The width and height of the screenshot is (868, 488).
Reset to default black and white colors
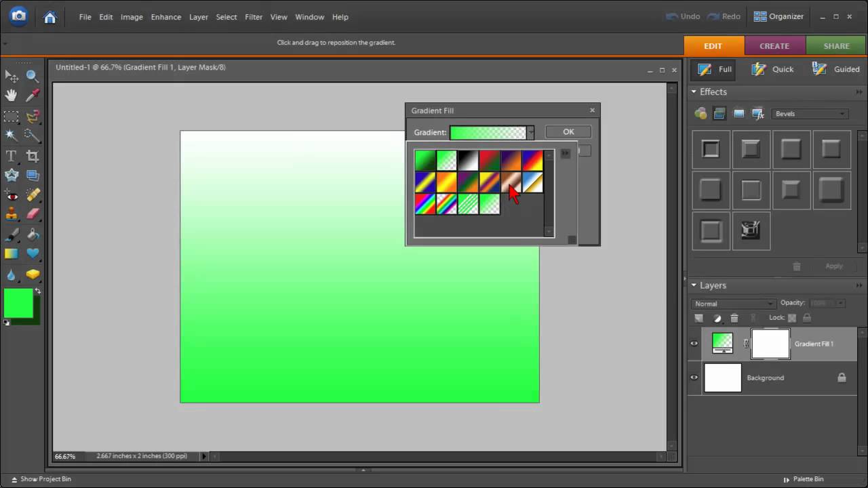coord(7,323)
